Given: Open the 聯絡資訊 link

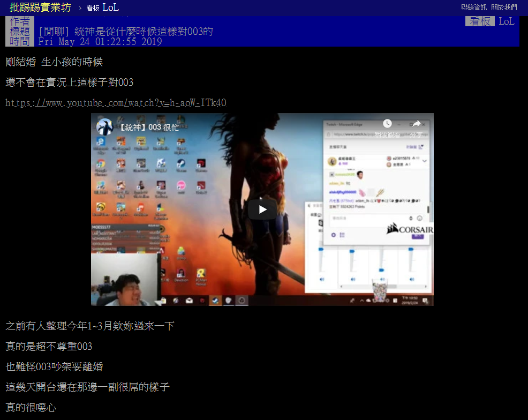Looking at the screenshot, I should tap(474, 7).
